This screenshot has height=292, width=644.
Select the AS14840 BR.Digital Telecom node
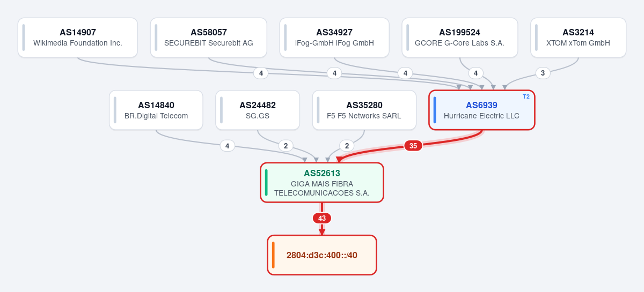click(156, 110)
